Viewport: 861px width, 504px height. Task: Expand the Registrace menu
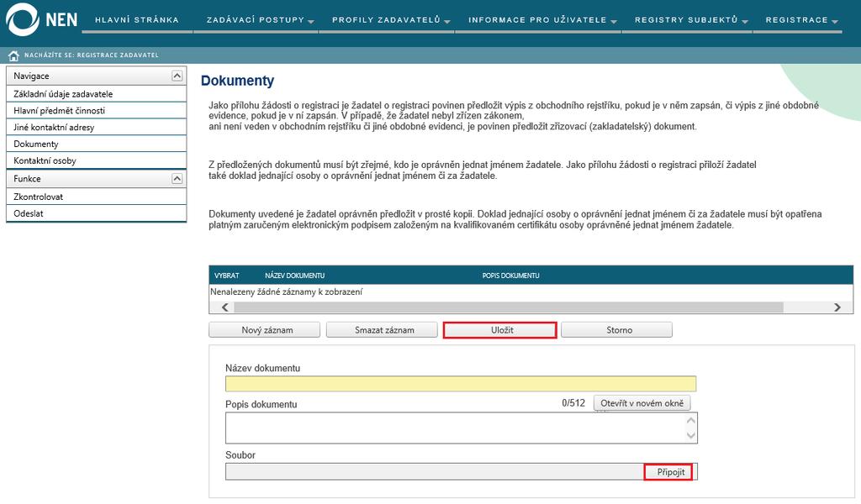click(801, 20)
